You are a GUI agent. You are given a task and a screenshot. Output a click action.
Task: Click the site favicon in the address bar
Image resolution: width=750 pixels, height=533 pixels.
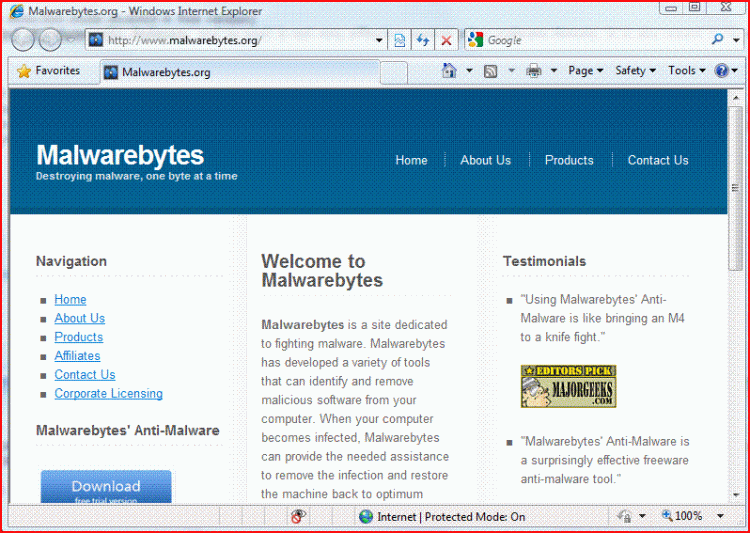tap(96, 40)
